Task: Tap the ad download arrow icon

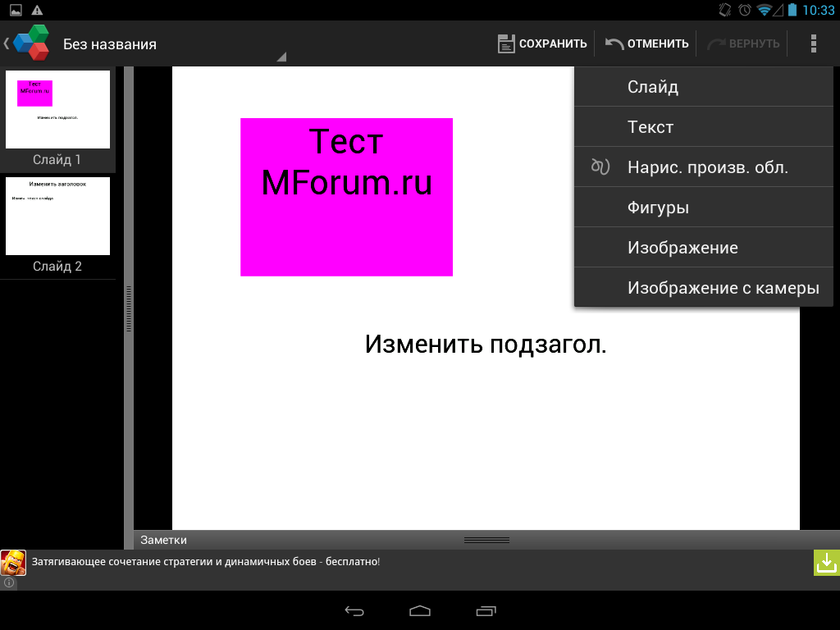Action: (826, 563)
